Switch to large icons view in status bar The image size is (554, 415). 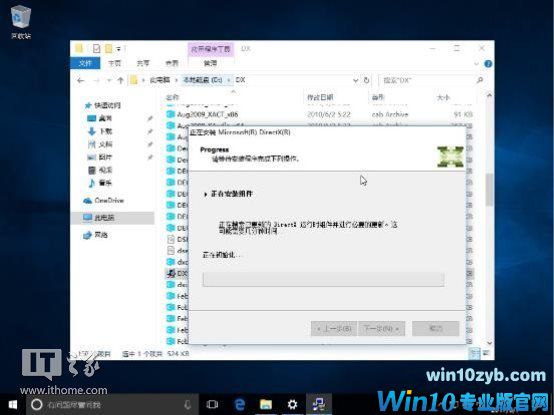click(x=486, y=352)
